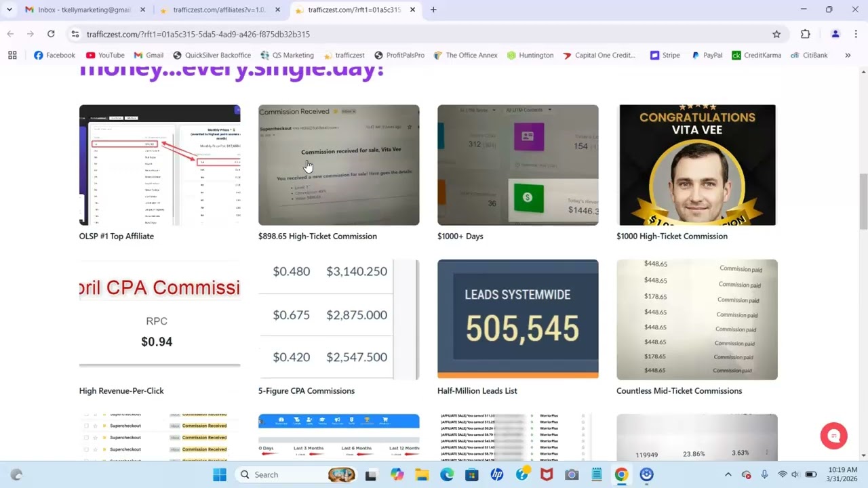The width and height of the screenshot is (868, 488).
Task: Click the '5-Figure CPA Commissions' caption
Action: coord(307,390)
